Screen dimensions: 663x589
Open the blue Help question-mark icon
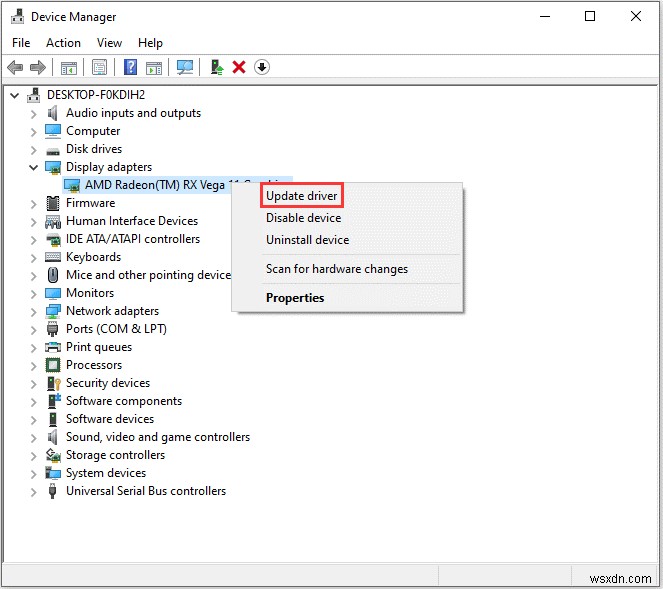tap(130, 67)
